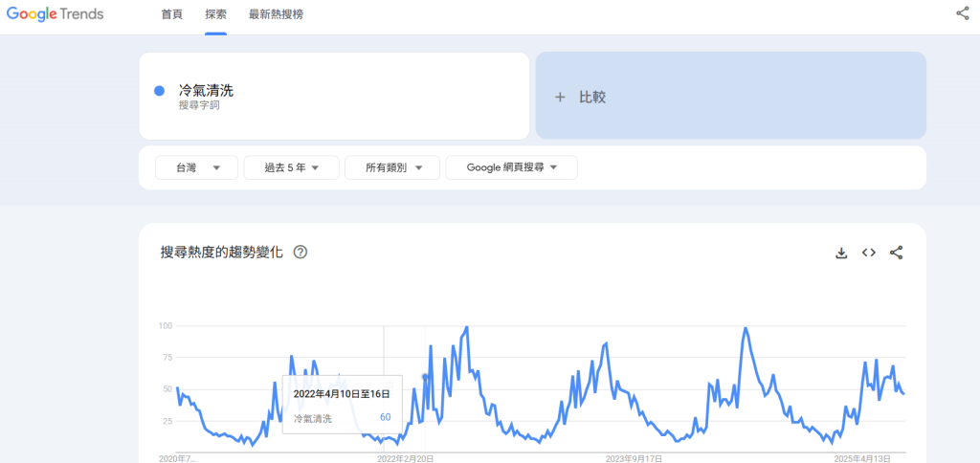Expand the Google 網頁搜尋 search type dropdown
980x463 pixels.
(511, 167)
